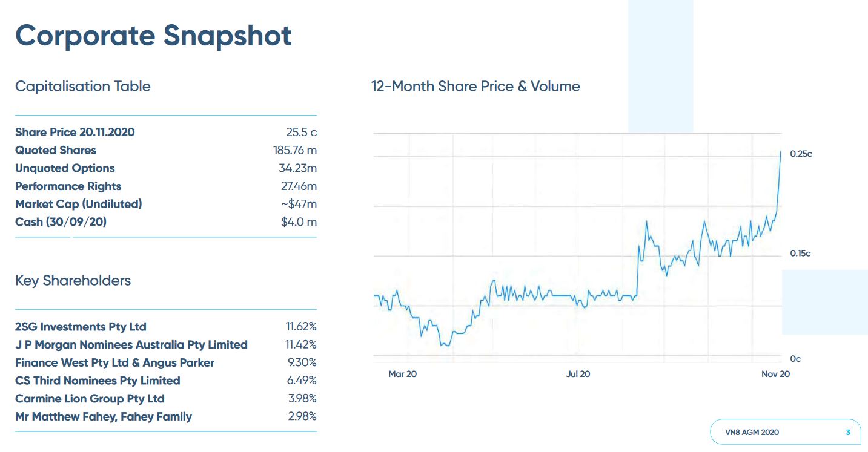868x452 pixels.
Task: Click the 0.25c label on chart axis
Action: click(x=801, y=154)
